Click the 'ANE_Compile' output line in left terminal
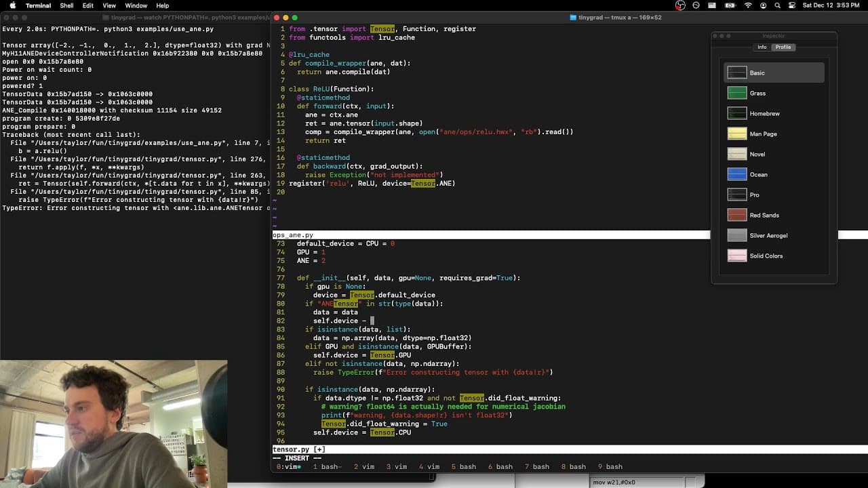The width and height of the screenshot is (868, 488). click(x=112, y=110)
